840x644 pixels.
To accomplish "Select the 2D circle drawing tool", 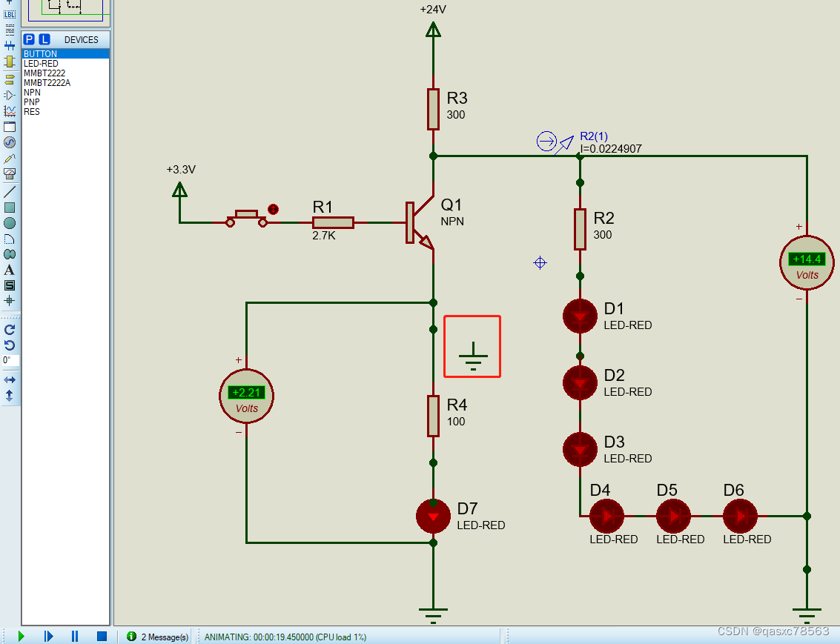I will 10,223.
